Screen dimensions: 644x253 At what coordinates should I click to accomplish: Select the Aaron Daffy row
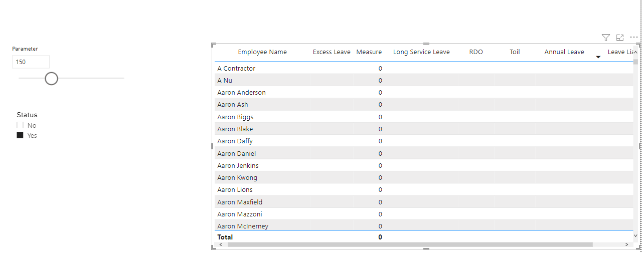tap(424, 141)
